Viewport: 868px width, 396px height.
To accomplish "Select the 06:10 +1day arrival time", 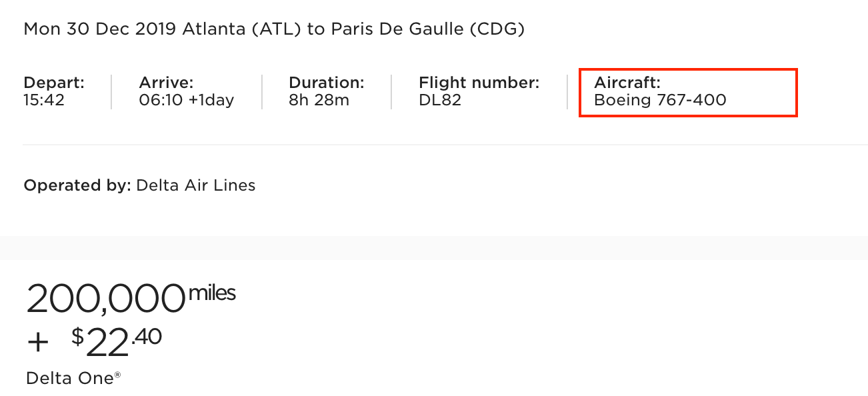I will click(x=187, y=101).
